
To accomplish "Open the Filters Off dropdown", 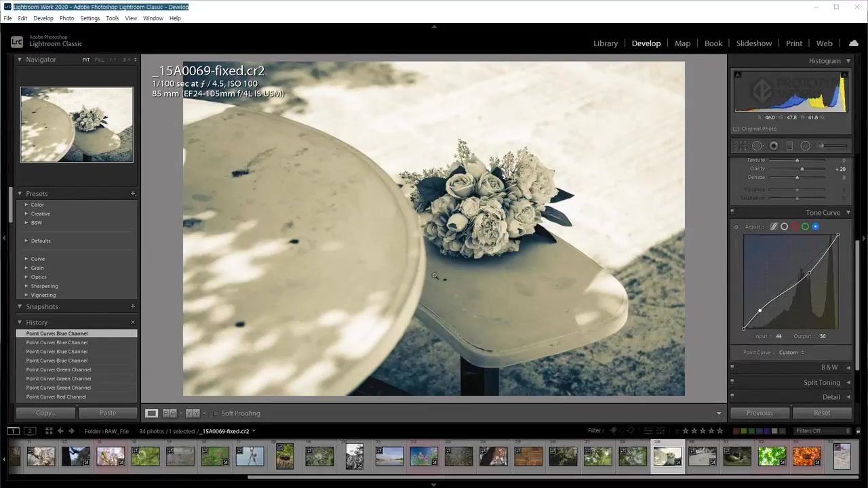I will pyautogui.click(x=822, y=431).
